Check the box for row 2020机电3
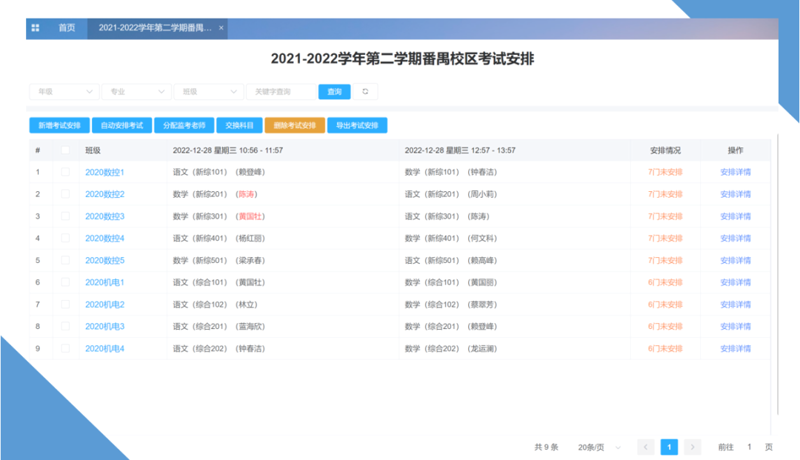Viewport: 800px width, 460px height. click(x=65, y=326)
